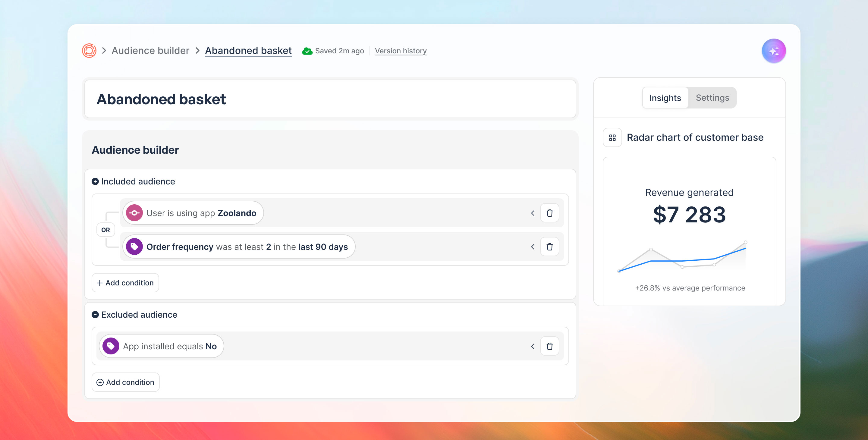This screenshot has height=440, width=868.
Task: Expand chevron on App installed row
Action: (x=532, y=346)
